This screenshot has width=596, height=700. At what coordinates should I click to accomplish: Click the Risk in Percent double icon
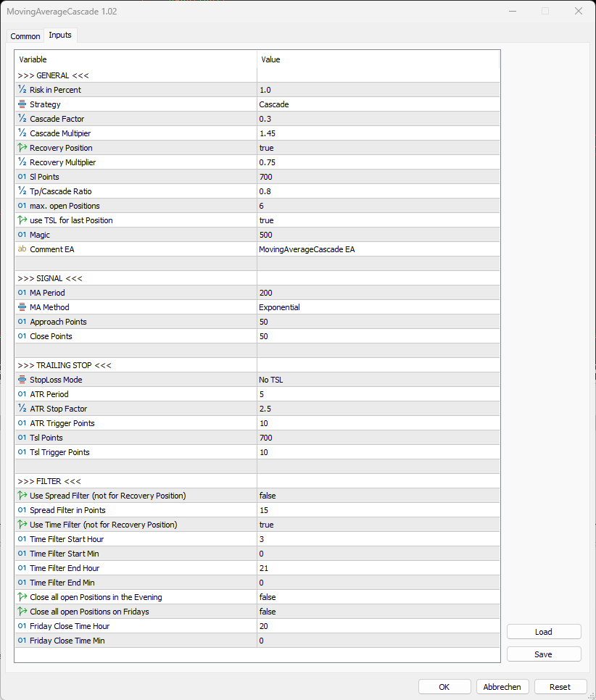pyautogui.click(x=22, y=90)
